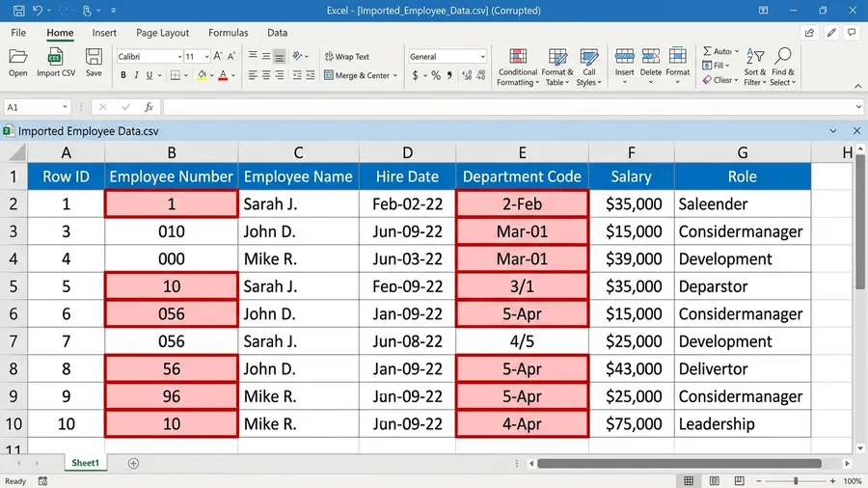Screen dimensions: 868x488
Task: Increase the font size
Action: pos(218,56)
